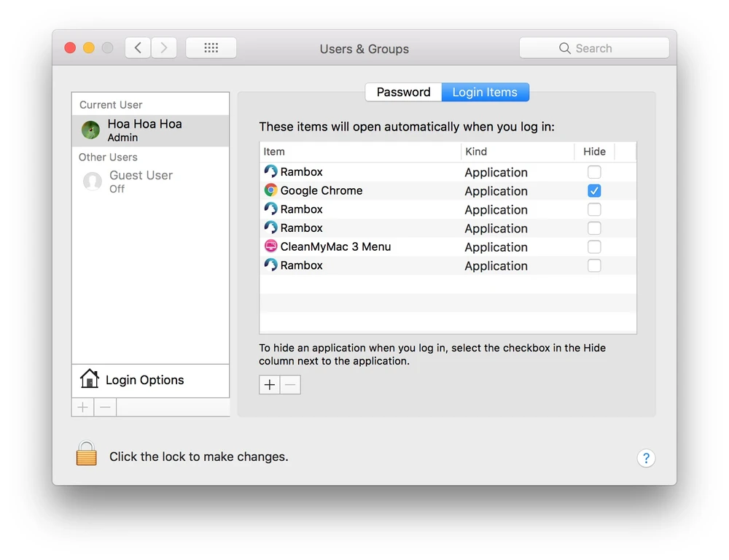Screen dimensions: 729x560
Task: Sort list by Item column header
Action: 360,152
